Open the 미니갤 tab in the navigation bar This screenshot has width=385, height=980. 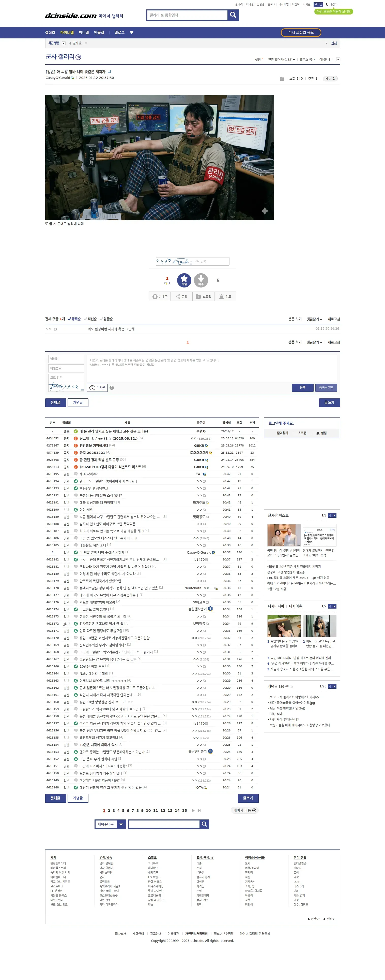[84, 33]
